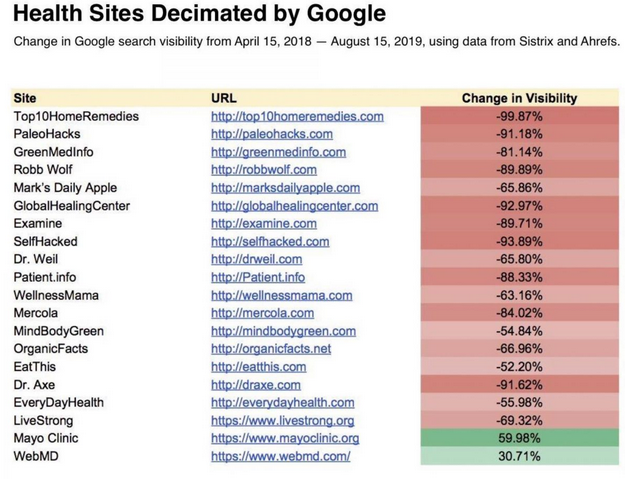Select the green 59.98% Mayo Clinic cell
625x479 pixels.
pos(519,438)
